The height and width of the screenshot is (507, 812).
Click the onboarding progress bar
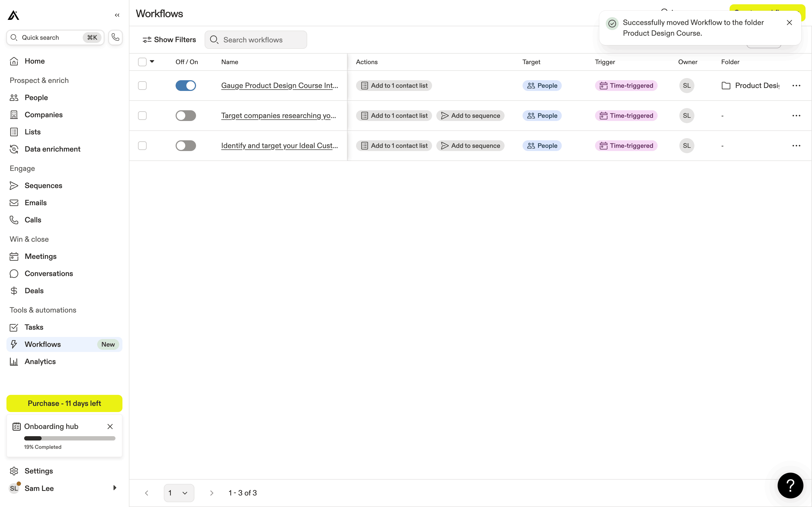(x=70, y=438)
